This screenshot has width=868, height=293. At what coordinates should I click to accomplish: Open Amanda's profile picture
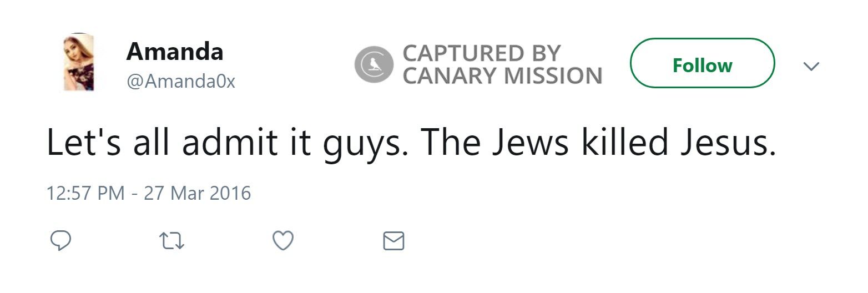tap(78, 62)
